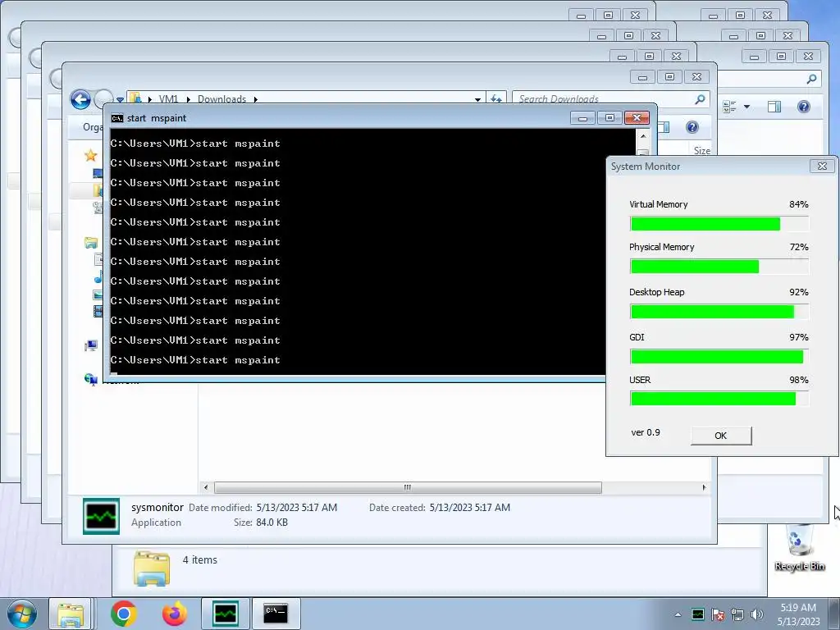Click the Network icon in navigation pane
This screenshot has height=630, width=840.
tap(90, 379)
